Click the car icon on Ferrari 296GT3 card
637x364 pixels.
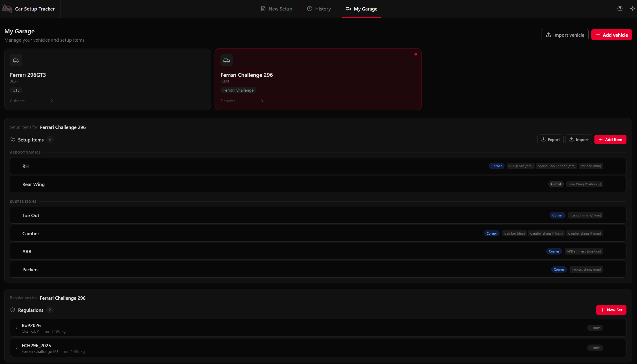coord(16,60)
